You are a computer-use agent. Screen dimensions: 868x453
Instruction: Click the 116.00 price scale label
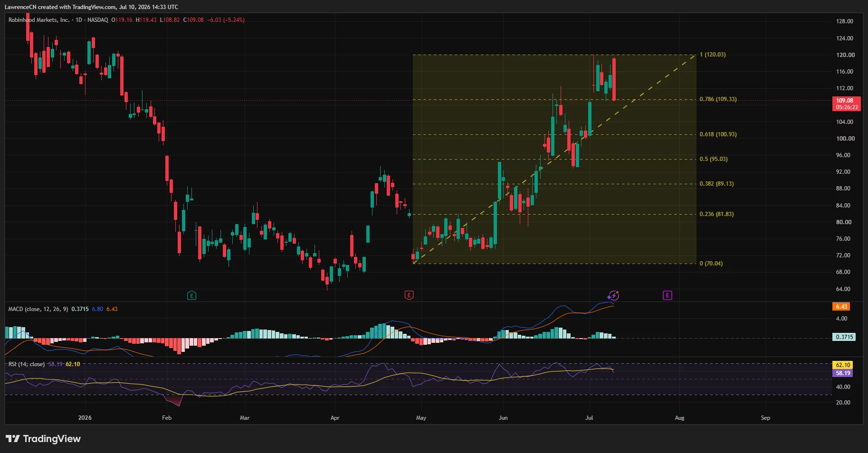[845, 72]
